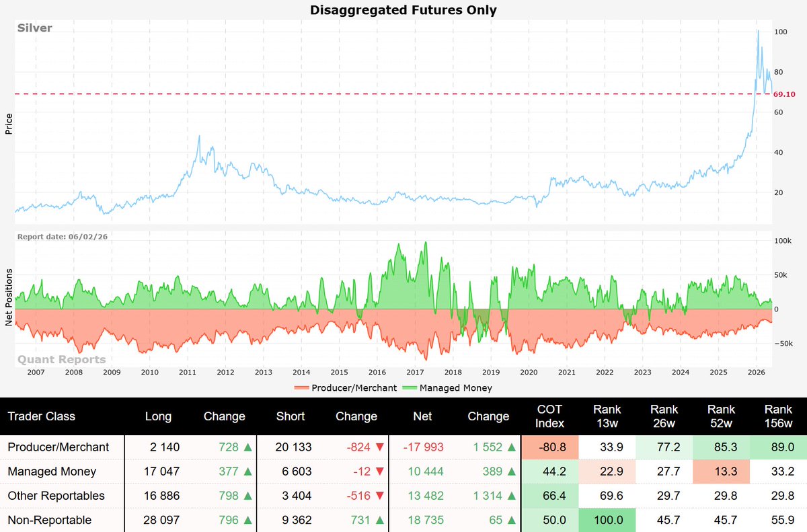The height and width of the screenshot is (532, 807).
Task: Click the Rank 13w cell 100.0
Action: 608,520
